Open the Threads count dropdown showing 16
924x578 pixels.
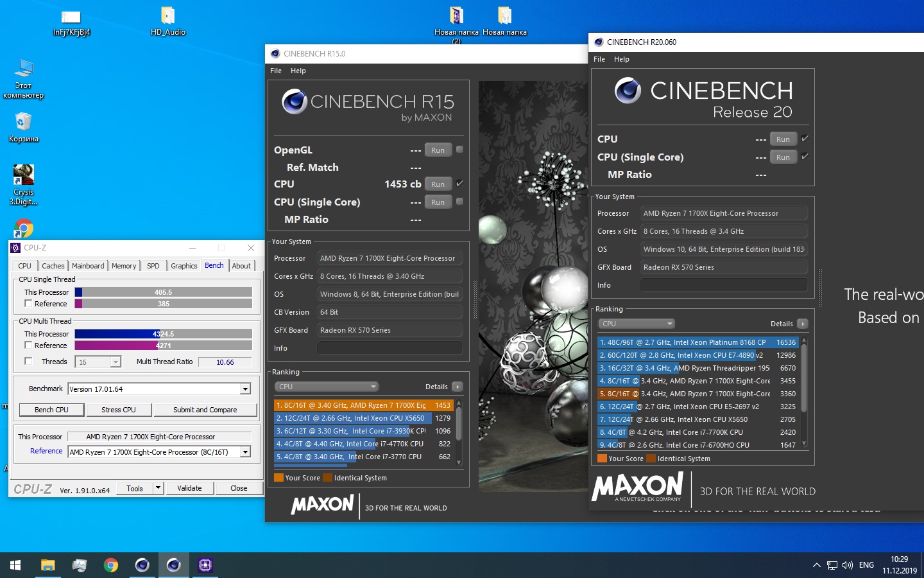pos(116,362)
